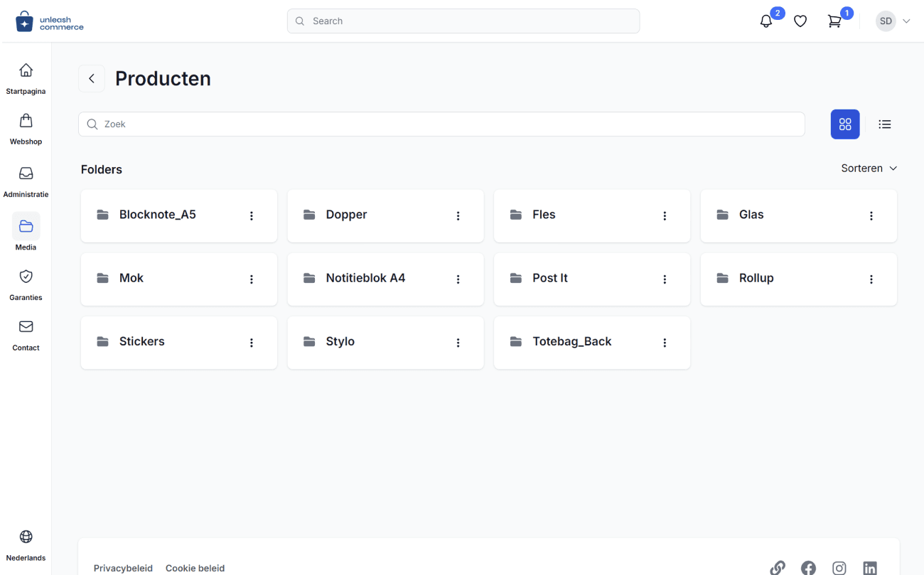
Task: Go back with the arrow button
Action: point(92,79)
